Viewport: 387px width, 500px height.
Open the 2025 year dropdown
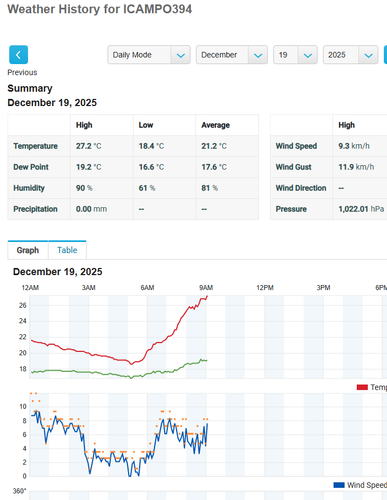(350, 55)
